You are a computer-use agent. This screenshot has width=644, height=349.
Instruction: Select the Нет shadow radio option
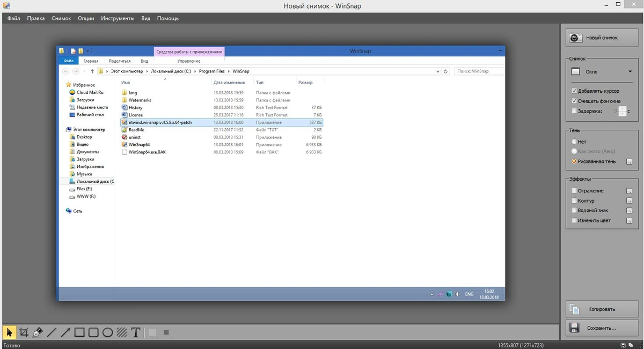tap(574, 142)
